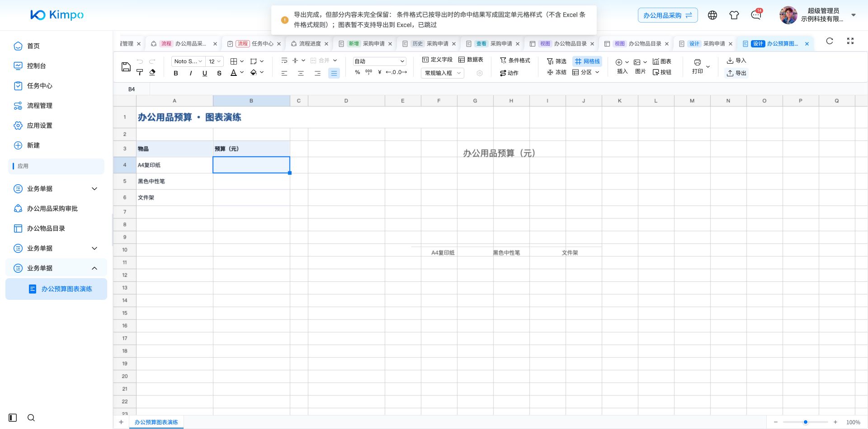This screenshot has height=429, width=868.
Task: Open the 自动 number format dropdown
Action: [x=379, y=61]
